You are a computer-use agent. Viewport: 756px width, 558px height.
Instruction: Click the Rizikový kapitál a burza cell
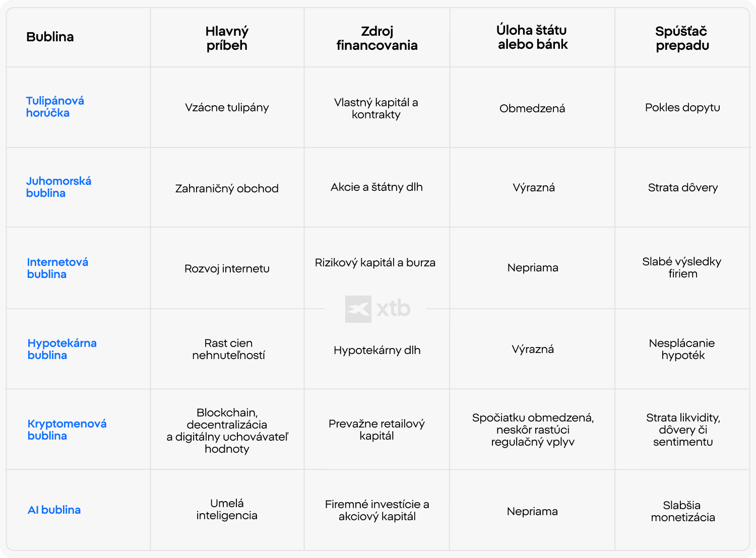375,262
